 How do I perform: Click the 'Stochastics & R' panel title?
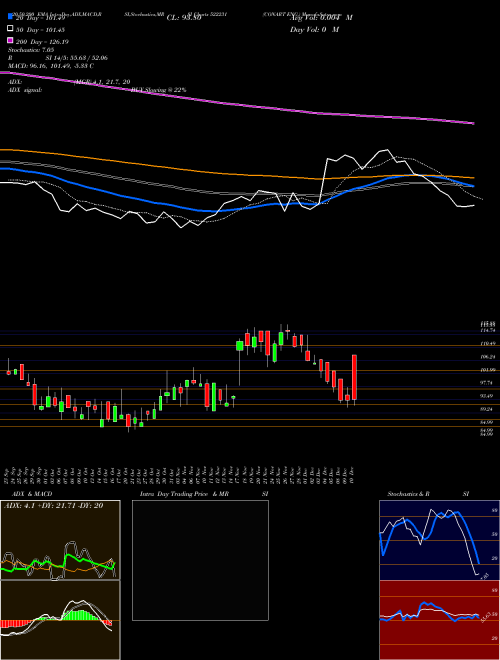click(408, 494)
